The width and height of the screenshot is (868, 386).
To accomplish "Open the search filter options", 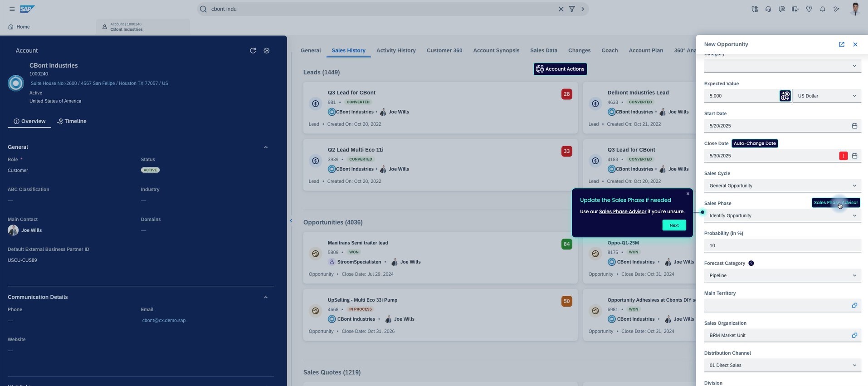I will tap(572, 9).
